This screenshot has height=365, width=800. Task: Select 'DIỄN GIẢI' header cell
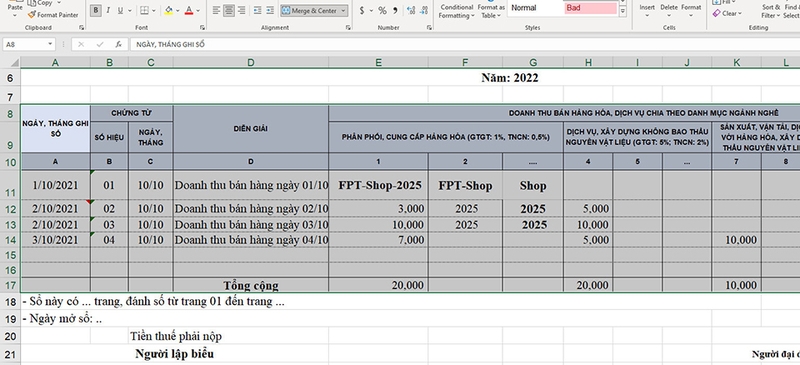(x=251, y=129)
